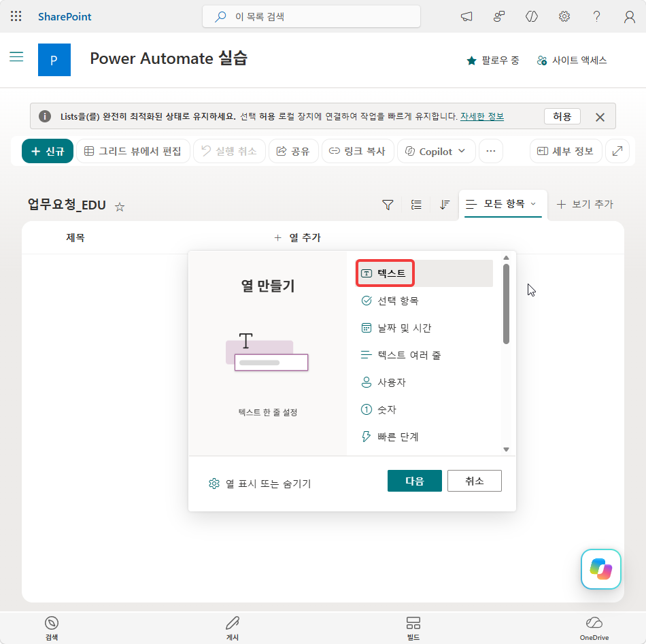The image size is (646, 644).
Task: Click the '신규' new item button
Action: pos(48,151)
